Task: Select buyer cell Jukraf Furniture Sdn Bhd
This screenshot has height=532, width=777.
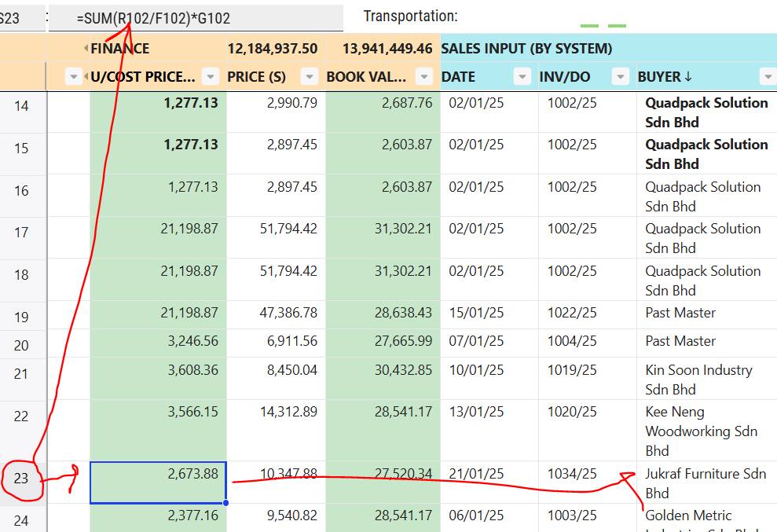Action: point(706,482)
